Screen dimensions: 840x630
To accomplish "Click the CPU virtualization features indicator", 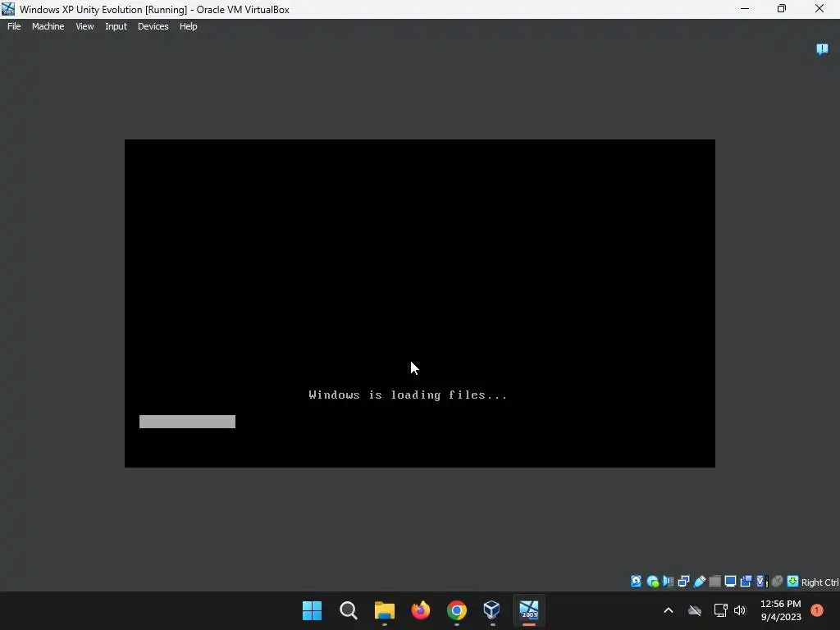I will pyautogui.click(x=762, y=582).
